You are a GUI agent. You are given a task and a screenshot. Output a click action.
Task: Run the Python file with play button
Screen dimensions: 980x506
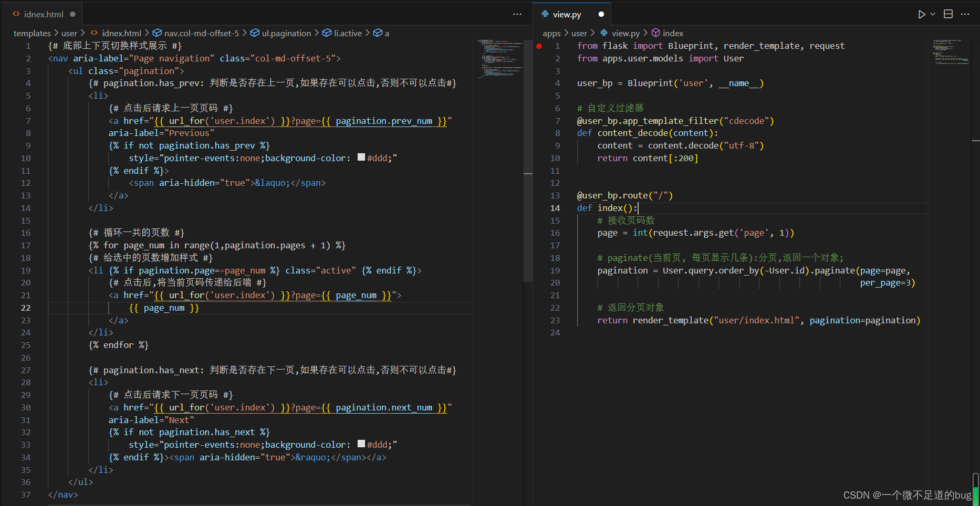tap(922, 14)
